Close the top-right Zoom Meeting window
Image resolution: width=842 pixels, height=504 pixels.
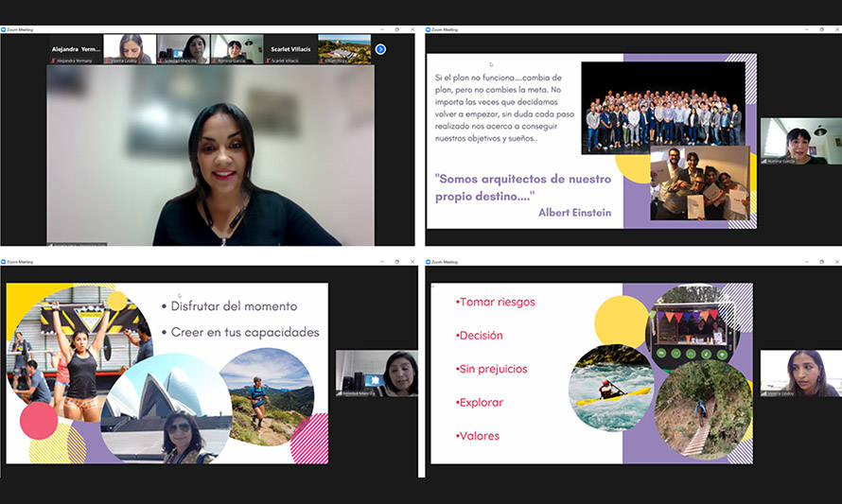click(837, 29)
